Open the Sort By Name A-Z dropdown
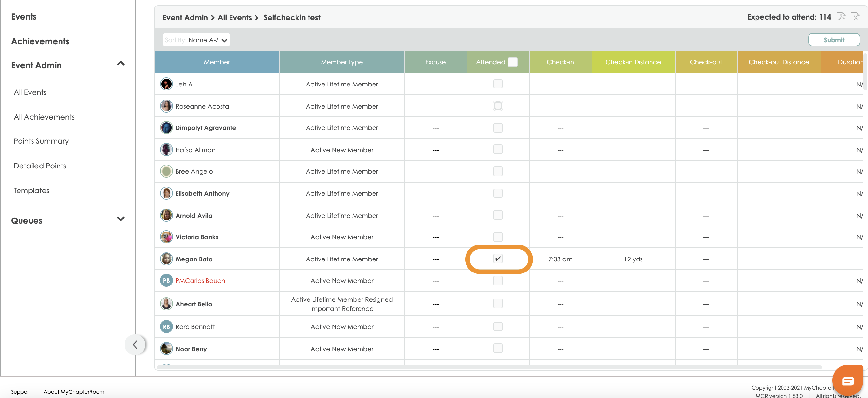This screenshot has width=868, height=398. [x=196, y=40]
